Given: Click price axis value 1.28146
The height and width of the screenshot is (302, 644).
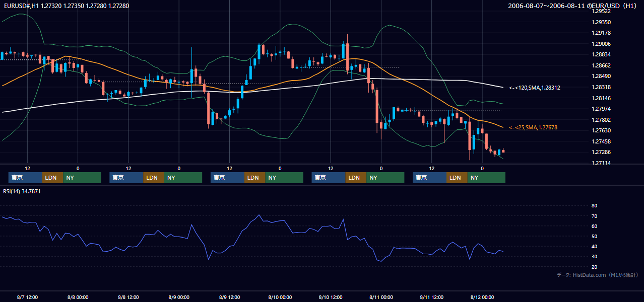Looking at the screenshot, I should pyautogui.click(x=601, y=99).
